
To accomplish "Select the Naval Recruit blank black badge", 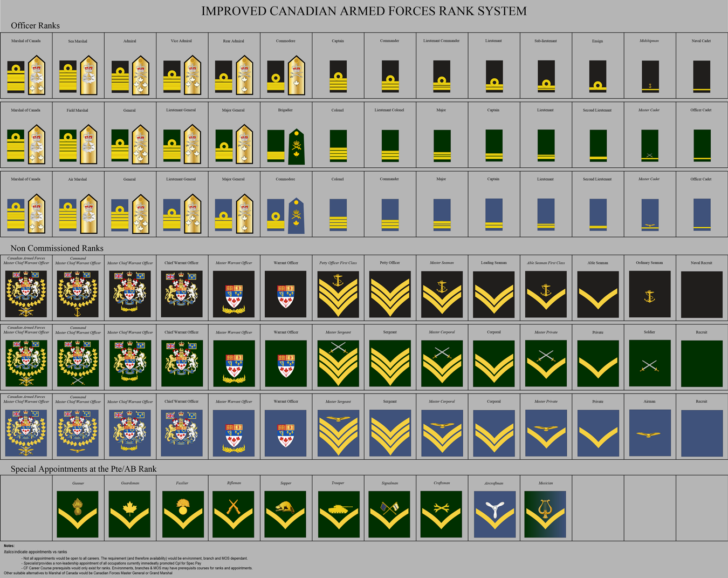I will [x=702, y=295].
